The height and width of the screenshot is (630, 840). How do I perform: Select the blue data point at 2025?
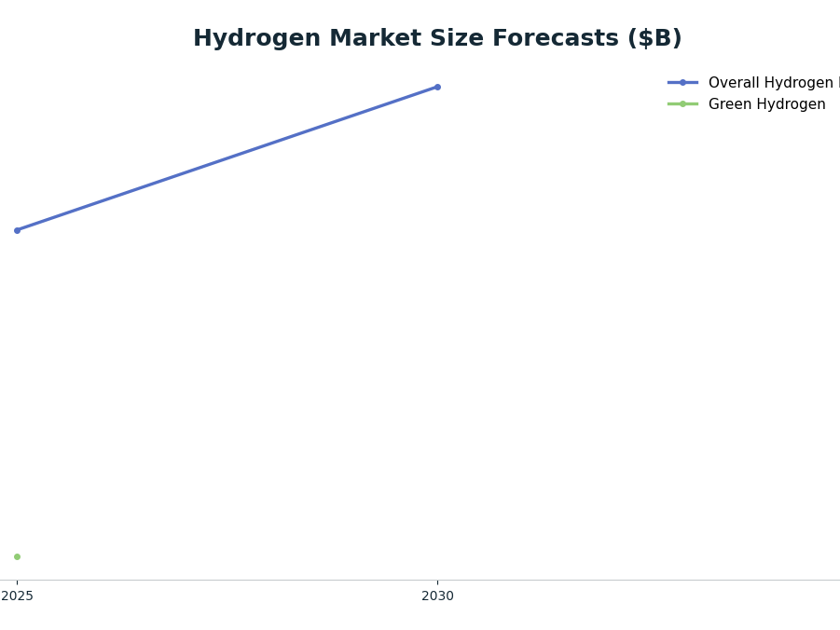[17, 230]
